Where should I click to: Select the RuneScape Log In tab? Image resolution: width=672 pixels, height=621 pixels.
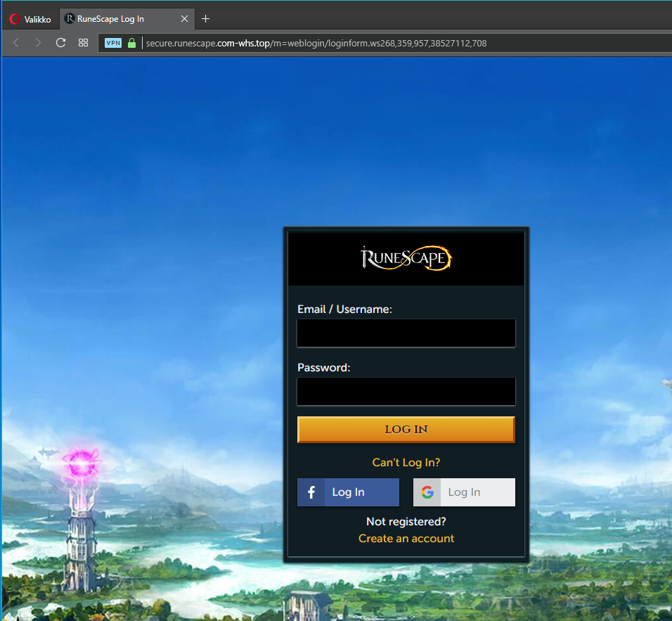click(127, 19)
